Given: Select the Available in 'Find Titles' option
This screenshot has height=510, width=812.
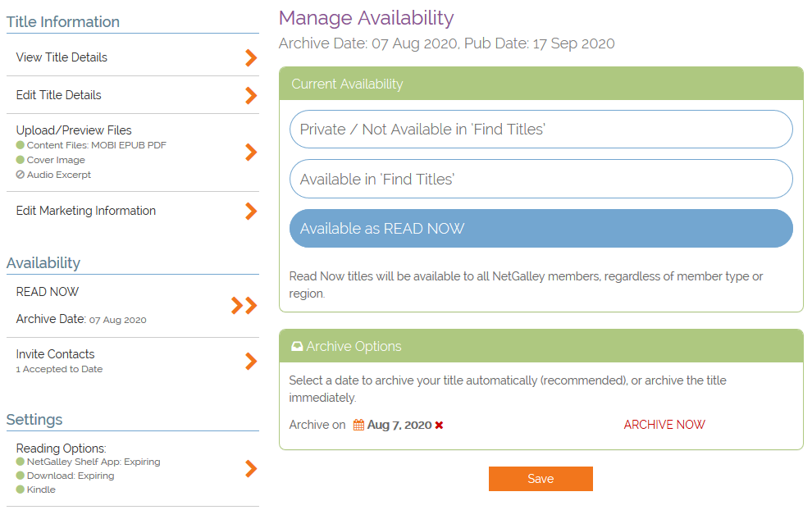Looking at the screenshot, I should [x=541, y=179].
